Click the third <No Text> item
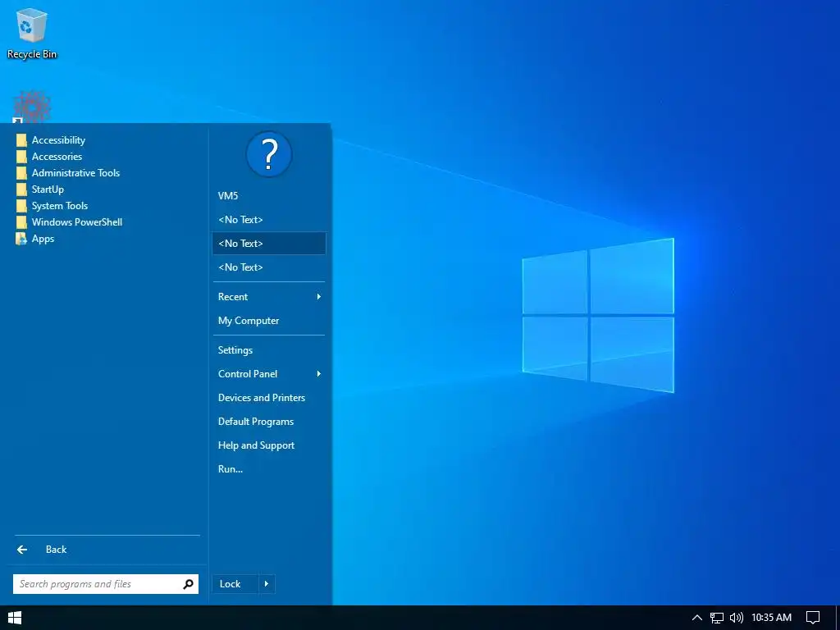 [x=269, y=267]
